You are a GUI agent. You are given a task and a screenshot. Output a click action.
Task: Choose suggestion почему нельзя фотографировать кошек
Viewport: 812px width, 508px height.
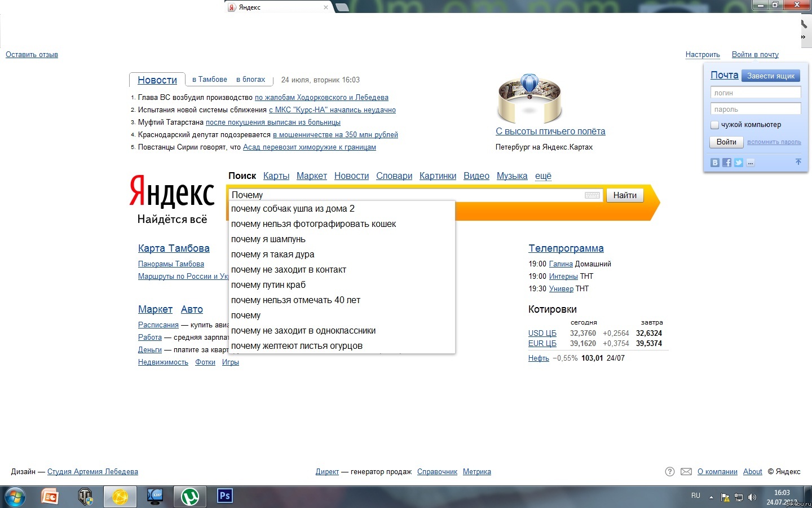tap(342, 224)
